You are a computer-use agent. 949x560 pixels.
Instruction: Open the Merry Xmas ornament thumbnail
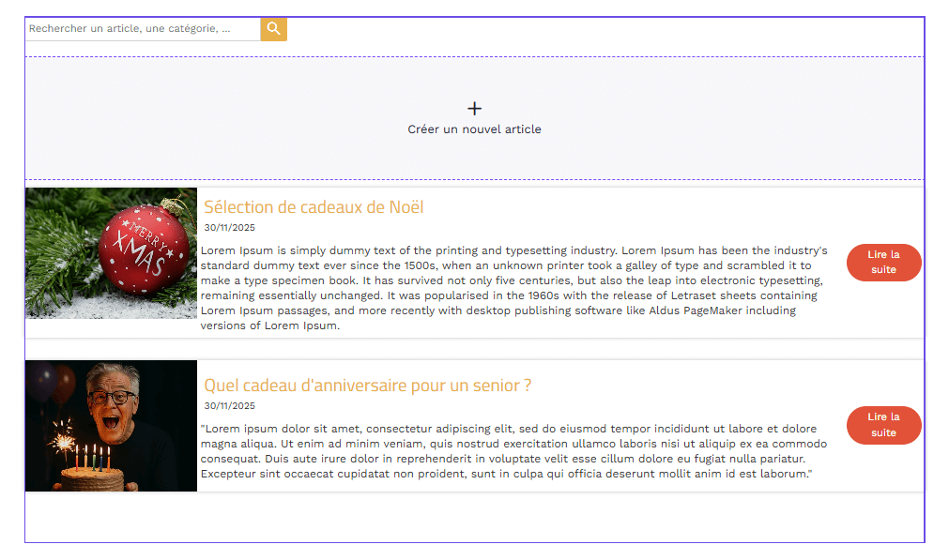111,253
